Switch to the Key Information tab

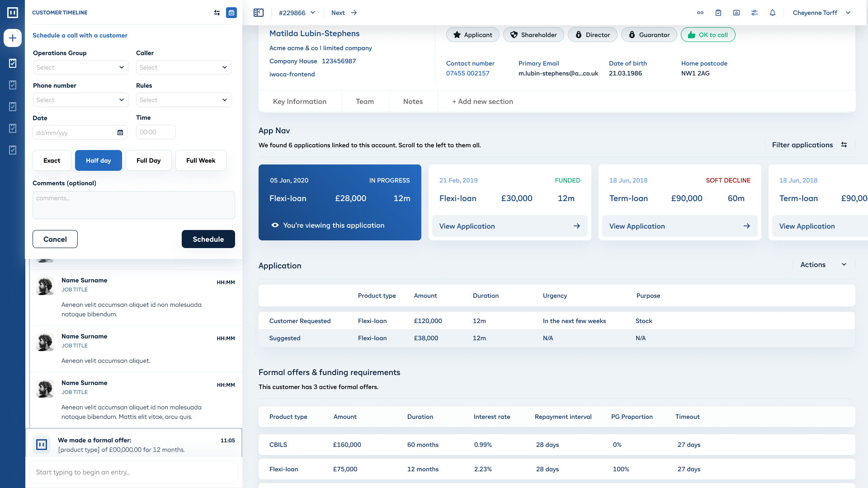tap(300, 102)
